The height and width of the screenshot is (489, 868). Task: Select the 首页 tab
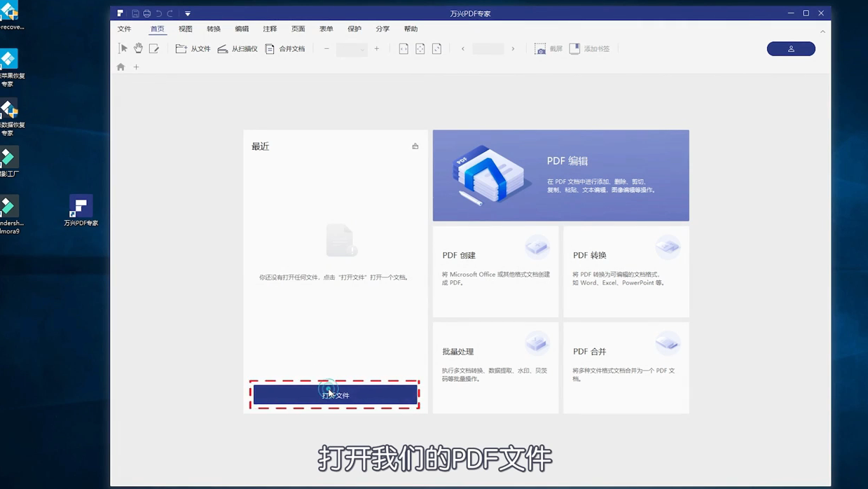pyautogui.click(x=158, y=29)
